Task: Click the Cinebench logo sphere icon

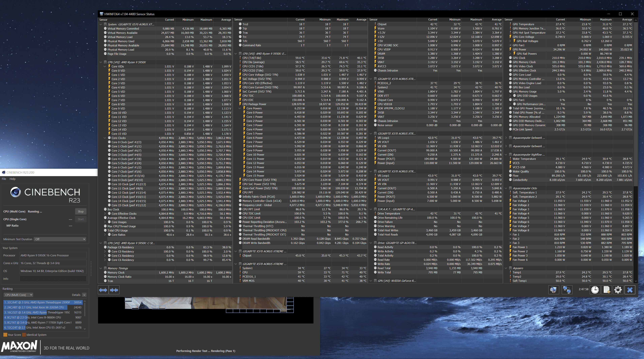Action: point(15,192)
